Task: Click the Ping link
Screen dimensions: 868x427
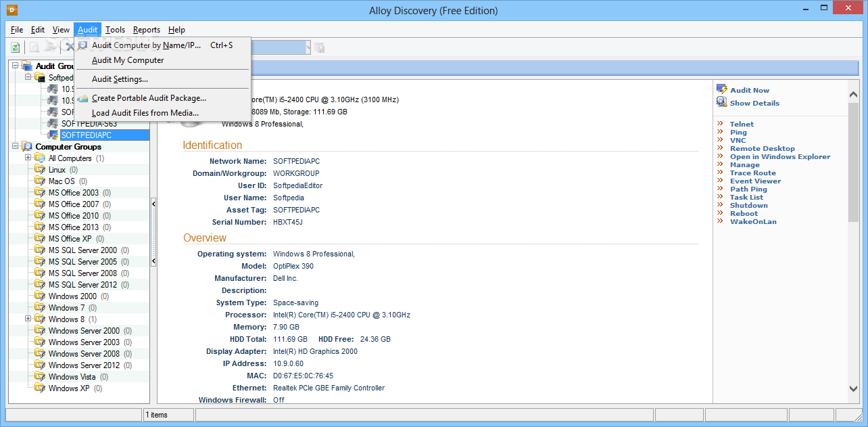Action: tap(738, 133)
